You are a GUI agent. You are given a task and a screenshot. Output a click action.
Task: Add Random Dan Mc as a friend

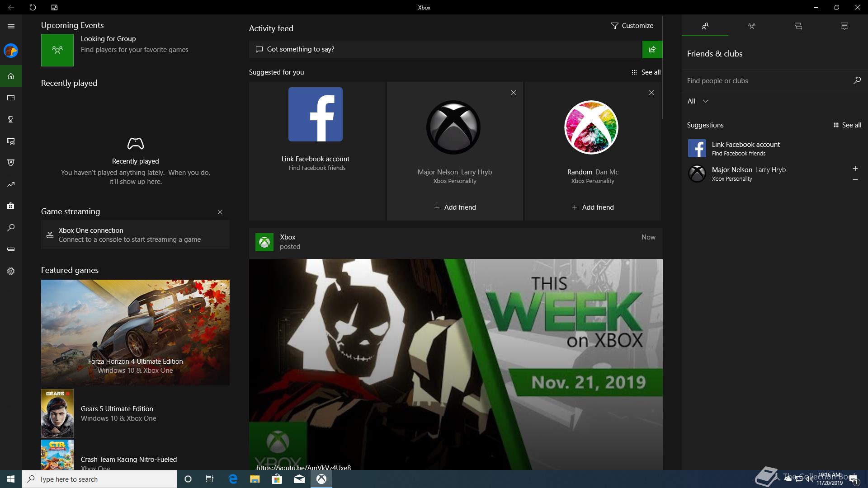pyautogui.click(x=593, y=207)
